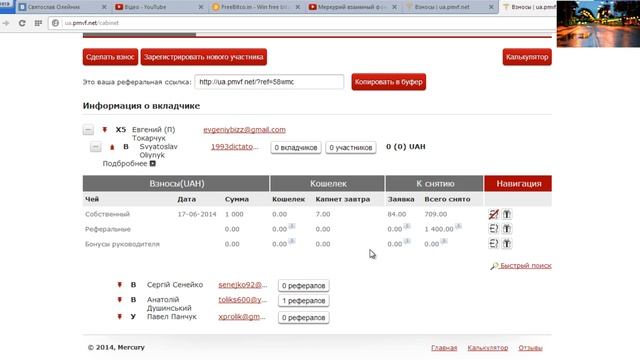Click the gift icon in Реферальные row
Viewport: 640px width, 360px height.
[x=507, y=229]
